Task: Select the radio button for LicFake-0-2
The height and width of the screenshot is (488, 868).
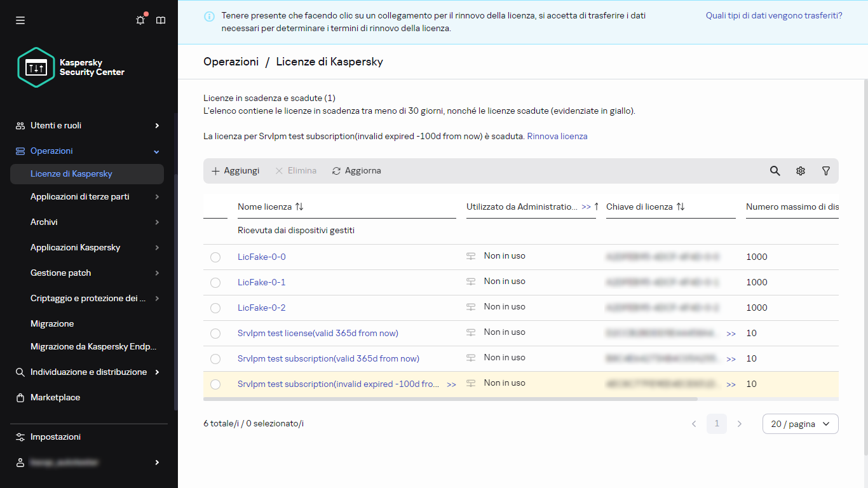Action: (215, 308)
